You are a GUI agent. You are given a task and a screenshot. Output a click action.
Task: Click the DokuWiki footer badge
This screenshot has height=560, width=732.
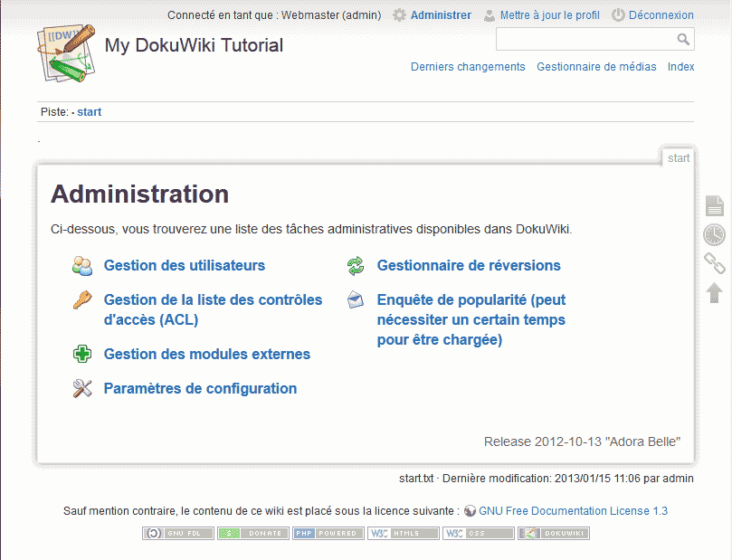[x=554, y=533]
